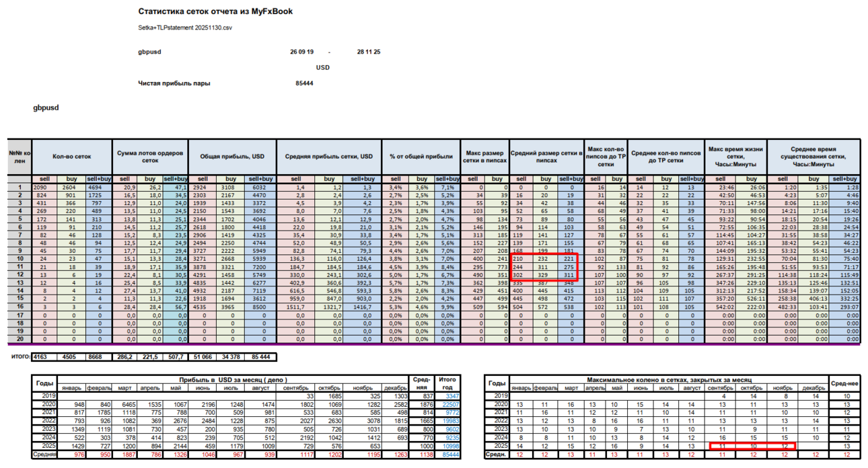The width and height of the screenshot is (868, 468).
Task: Click the 'Кол-во сеток' column header
Action: (71, 157)
